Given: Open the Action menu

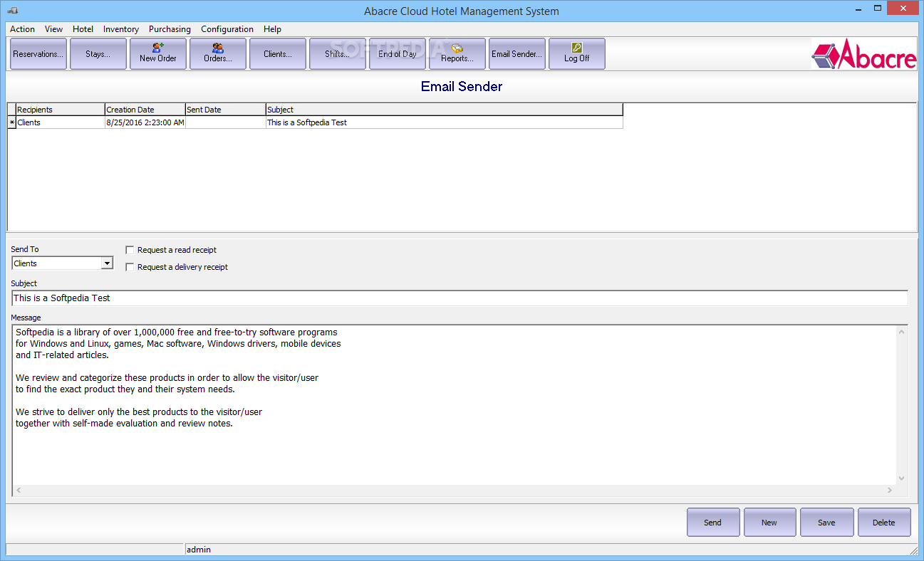Looking at the screenshot, I should pos(22,29).
